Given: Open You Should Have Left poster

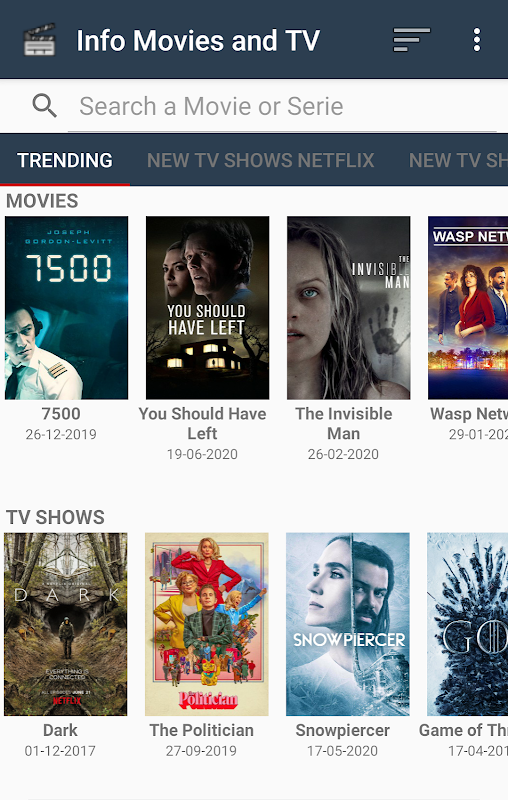Looking at the screenshot, I should click(x=208, y=308).
